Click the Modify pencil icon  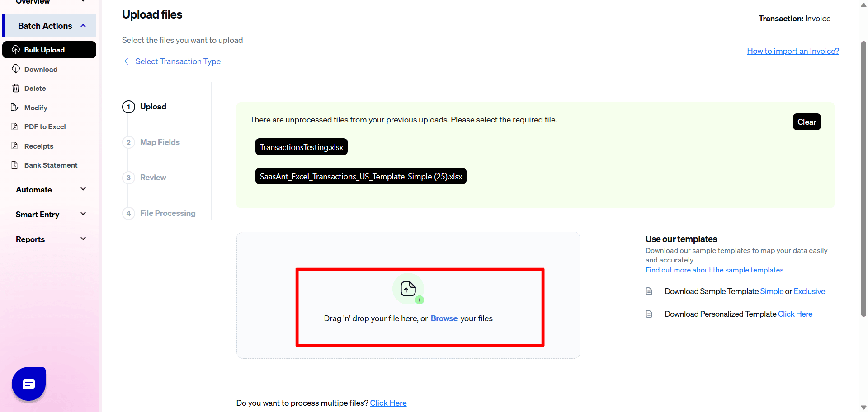[x=15, y=108]
